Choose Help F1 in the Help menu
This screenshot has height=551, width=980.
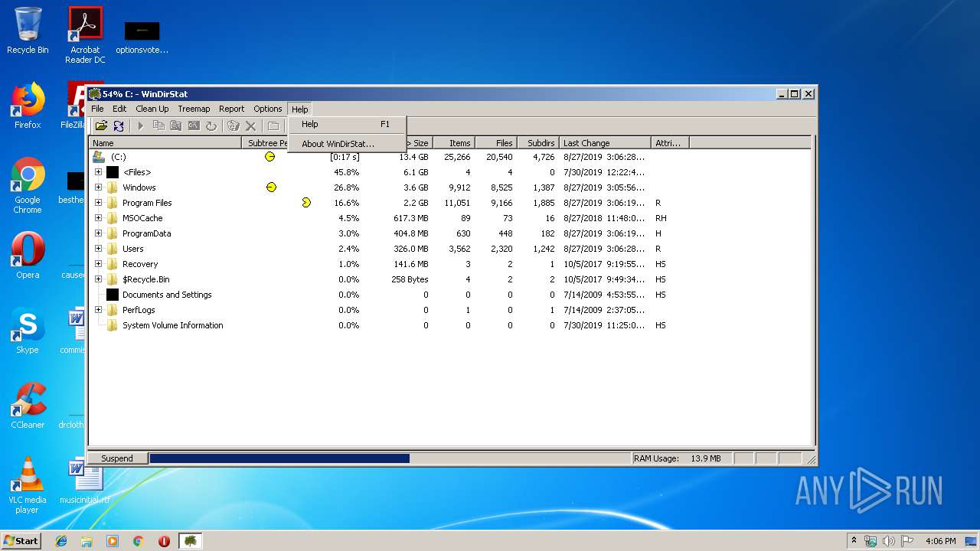coord(347,124)
